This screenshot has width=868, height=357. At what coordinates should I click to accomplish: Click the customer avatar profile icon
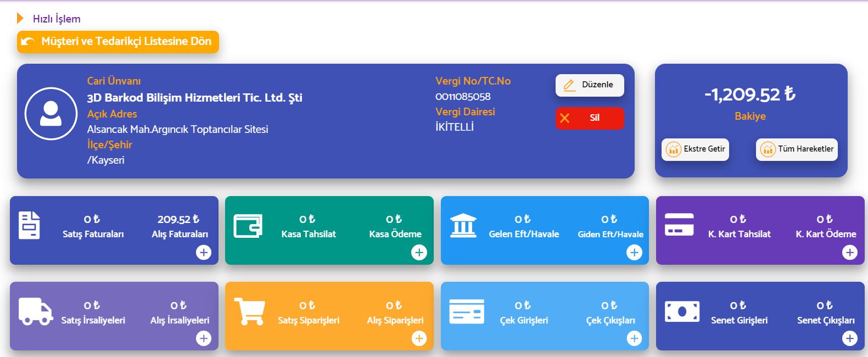tap(51, 114)
